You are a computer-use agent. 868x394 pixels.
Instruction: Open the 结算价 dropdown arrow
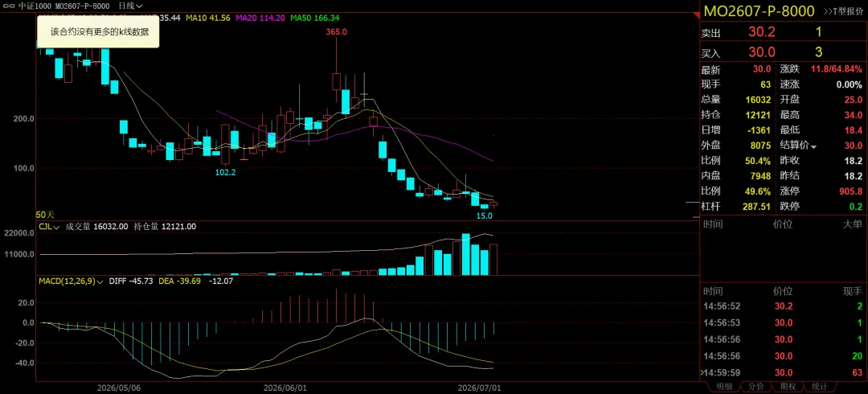coord(813,146)
